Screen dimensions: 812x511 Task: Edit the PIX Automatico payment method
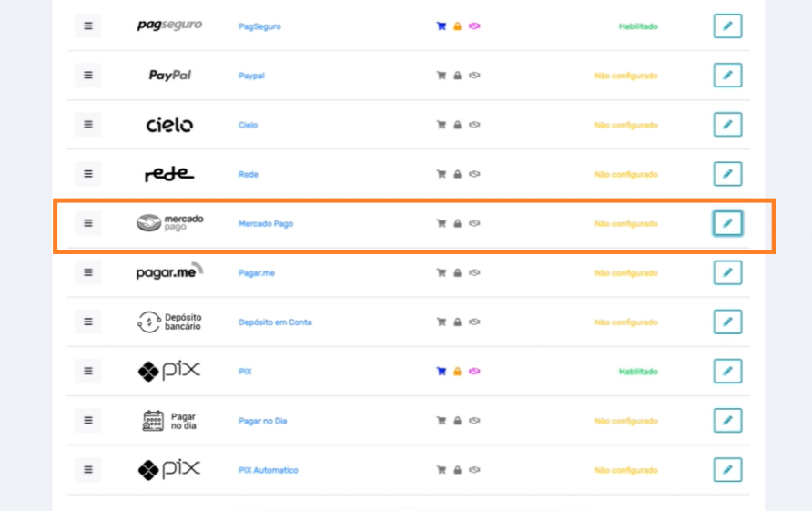(727, 470)
